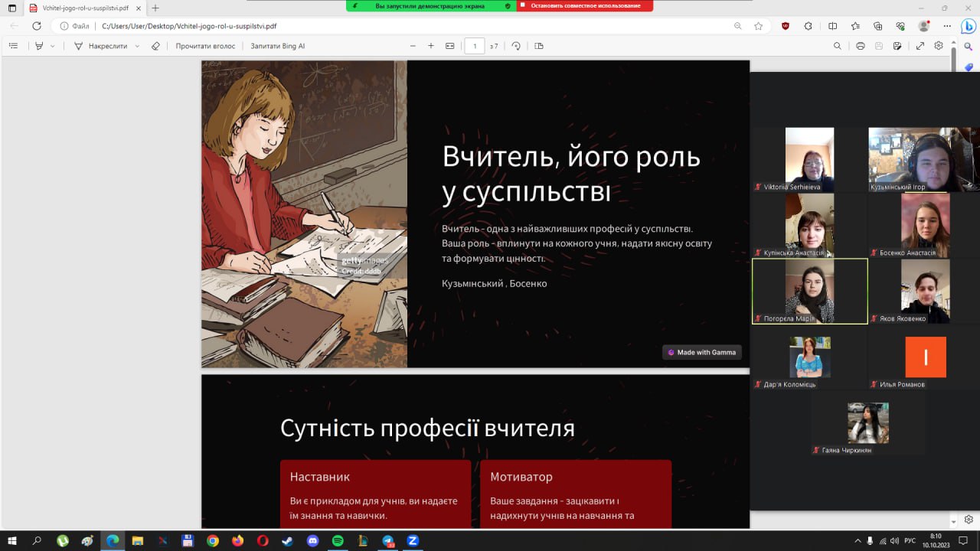Viewport: 980px width, 551px height.
Task: Click Save As icon in PDF toolbar
Action: pyautogui.click(x=897, y=46)
